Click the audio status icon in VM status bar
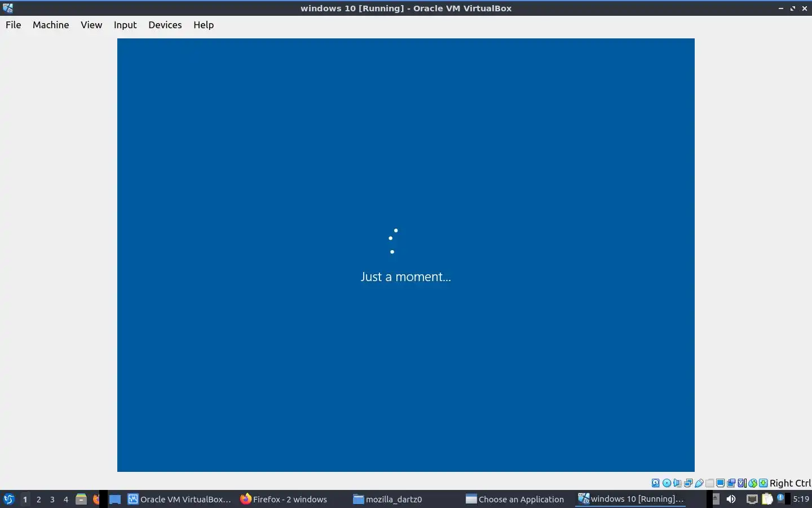The height and width of the screenshot is (508, 812). (x=677, y=483)
